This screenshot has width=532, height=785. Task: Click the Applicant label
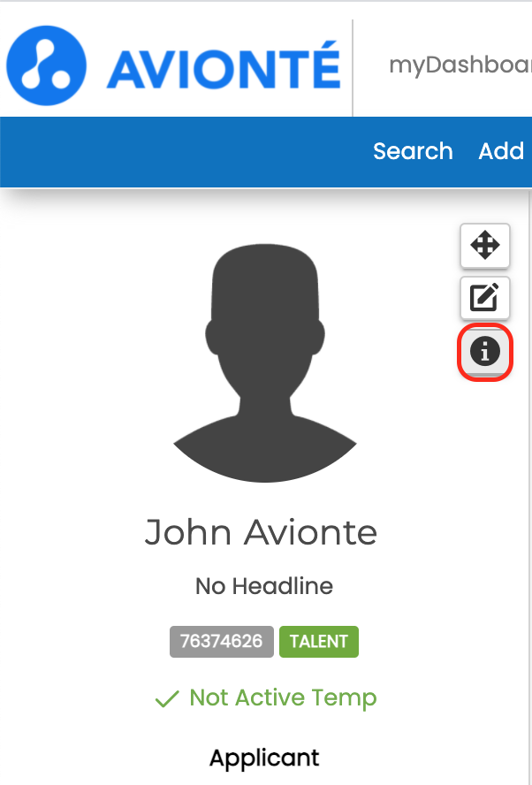pyautogui.click(x=264, y=758)
